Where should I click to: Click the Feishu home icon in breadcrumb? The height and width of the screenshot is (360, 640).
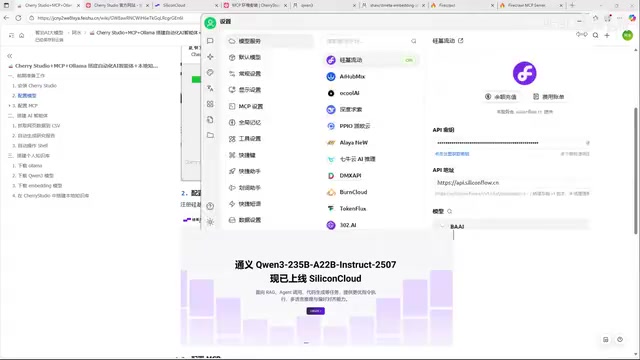[22, 36]
